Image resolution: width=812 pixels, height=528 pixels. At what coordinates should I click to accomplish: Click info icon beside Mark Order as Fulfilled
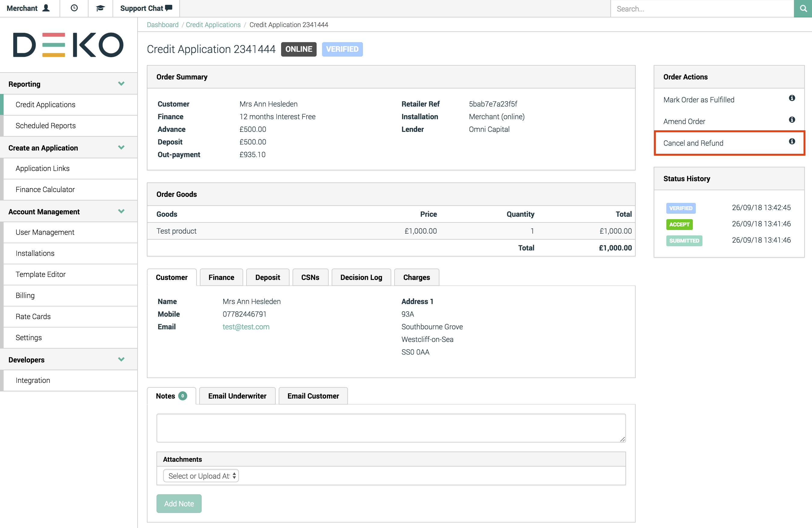point(792,98)
